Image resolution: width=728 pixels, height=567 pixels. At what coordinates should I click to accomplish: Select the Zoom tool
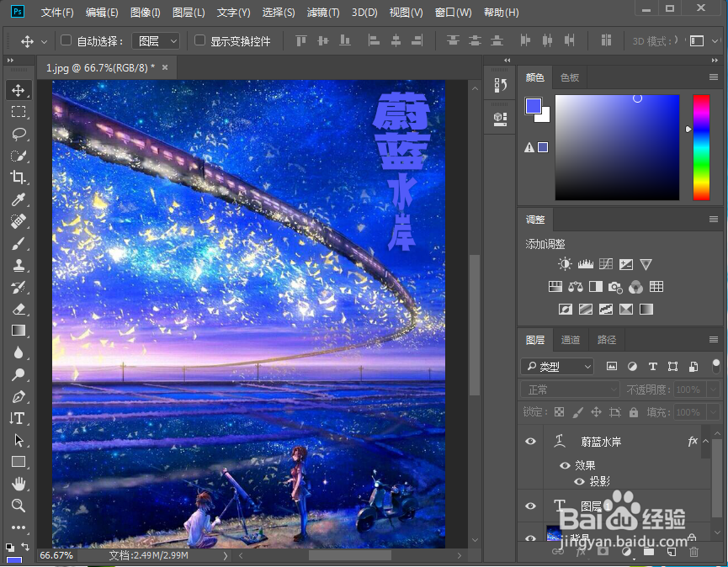coord(19,506)
